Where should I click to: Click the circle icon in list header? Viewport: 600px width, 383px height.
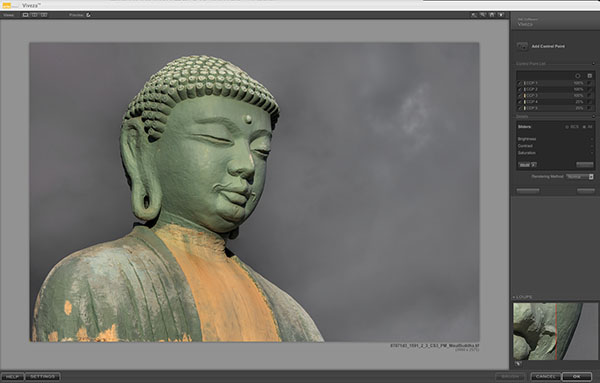click(x=578, y=76)
